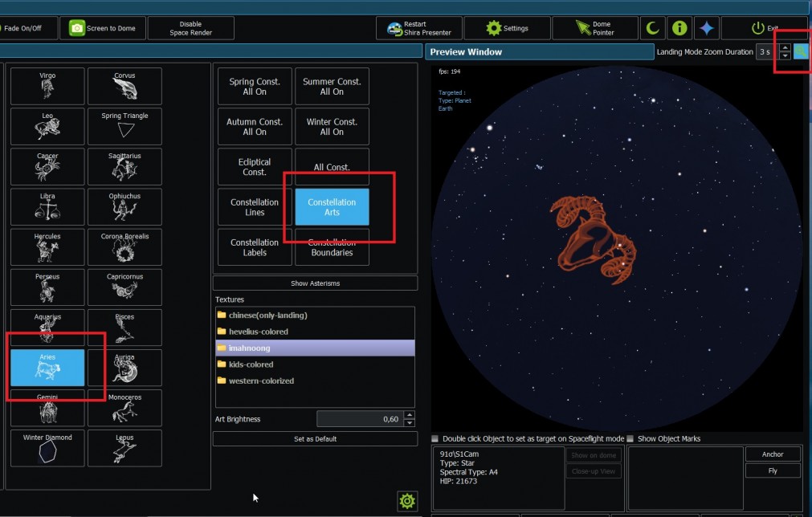Screen dimensions: 812x517
Task: Choose kids-colored texture folder
Action: (x=315, y=364)
